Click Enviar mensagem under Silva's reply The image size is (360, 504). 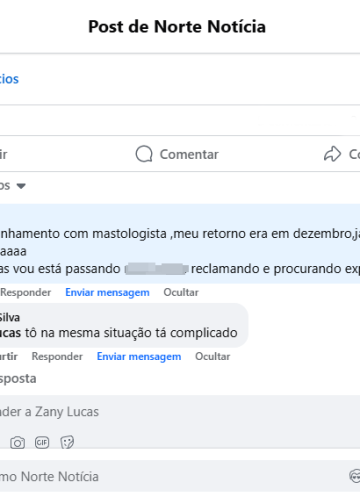pyautogui.click(x=139, y=356)
